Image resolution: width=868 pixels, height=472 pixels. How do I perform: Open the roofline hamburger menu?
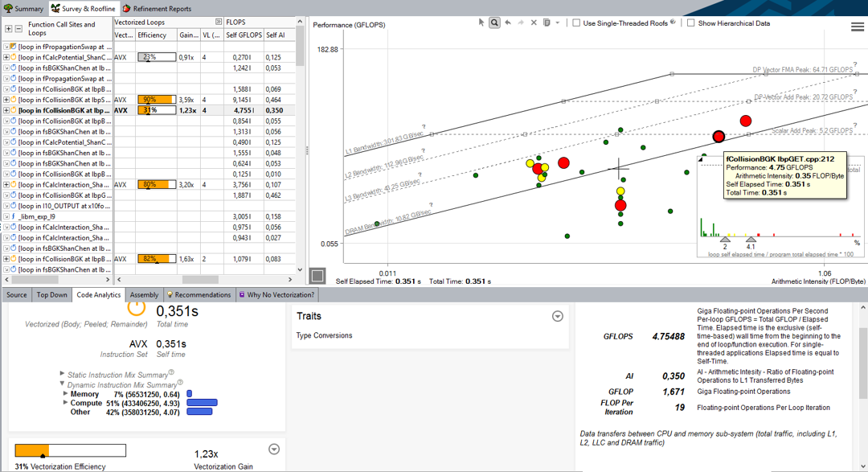[x=857, y=27]
